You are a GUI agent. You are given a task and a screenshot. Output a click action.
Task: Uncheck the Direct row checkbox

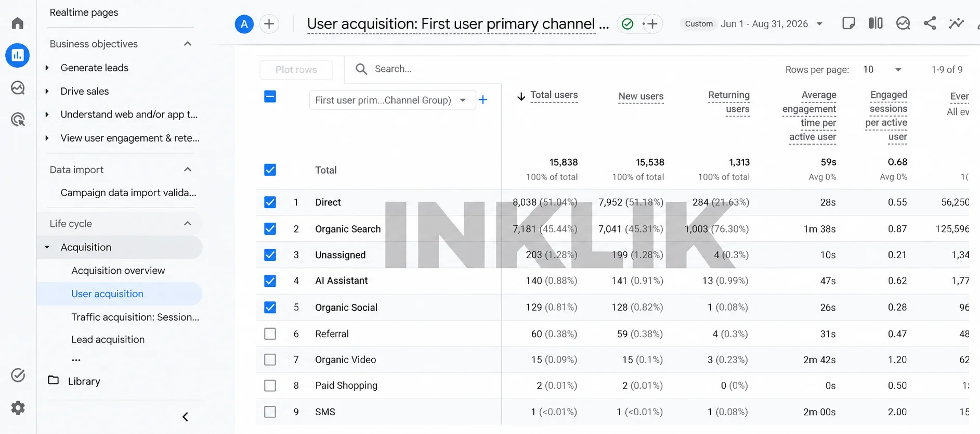click(270, 202)
